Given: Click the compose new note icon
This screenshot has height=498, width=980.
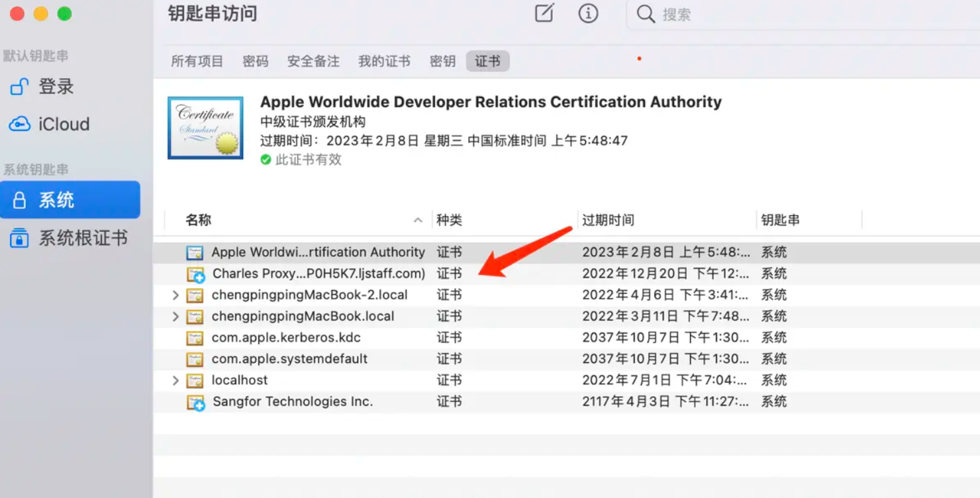Looking at the screenshot, I should pyautogui.click(x=544, y=13).
